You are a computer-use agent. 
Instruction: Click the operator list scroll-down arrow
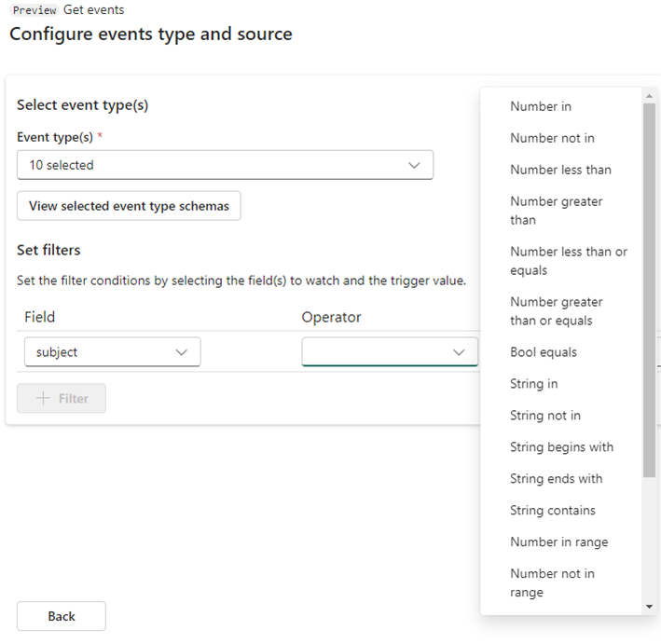(x=650, y=607)
